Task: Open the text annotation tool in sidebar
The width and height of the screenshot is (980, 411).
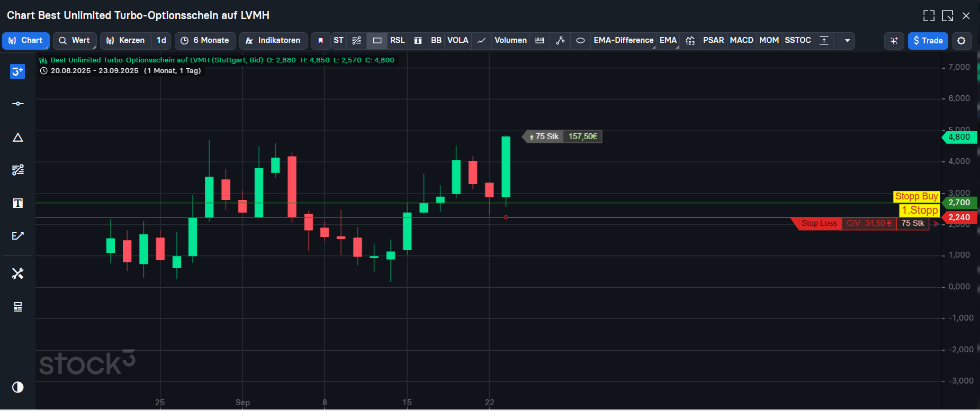Action: tap(17, 203)
